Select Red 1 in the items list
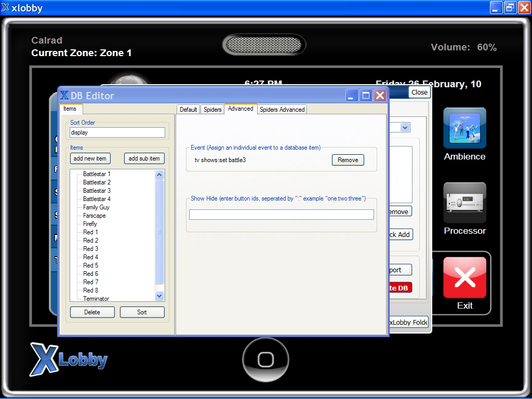This screenshot has height=399, width=532. click(90, 232)
